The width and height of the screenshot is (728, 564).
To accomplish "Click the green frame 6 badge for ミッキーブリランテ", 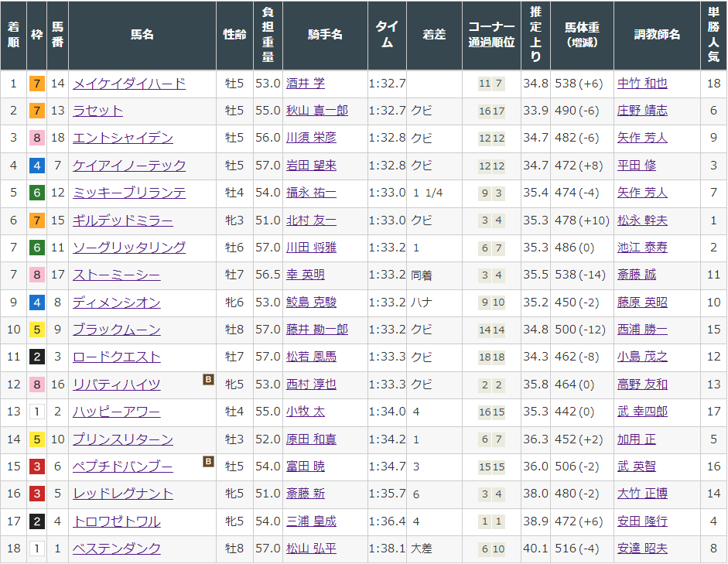I will pos(37,193).
